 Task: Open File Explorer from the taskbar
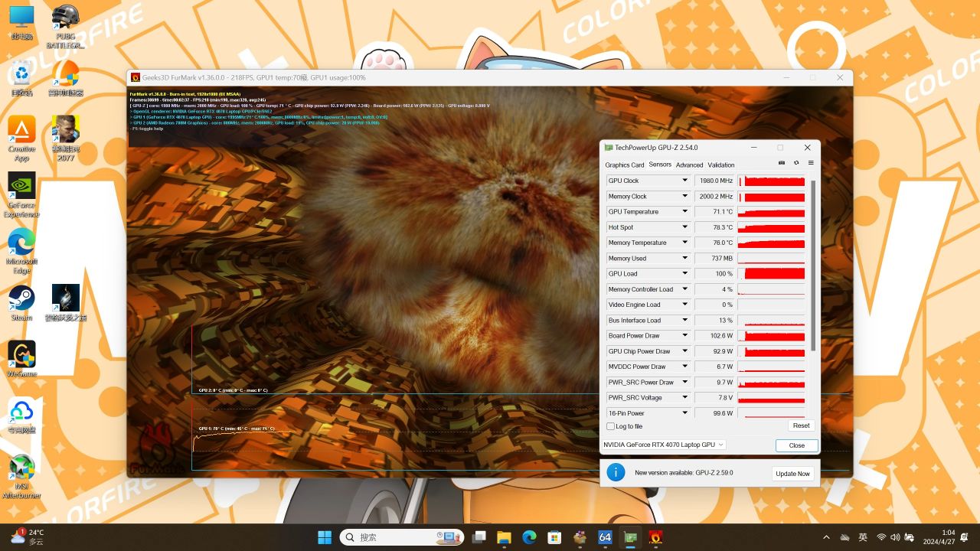pyautogui.click(x=504, y=537)
